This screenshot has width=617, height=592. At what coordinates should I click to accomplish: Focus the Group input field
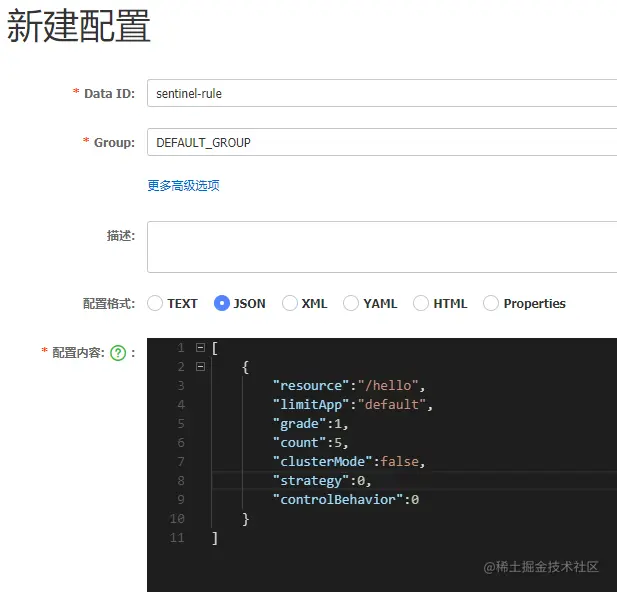[382, 142]
